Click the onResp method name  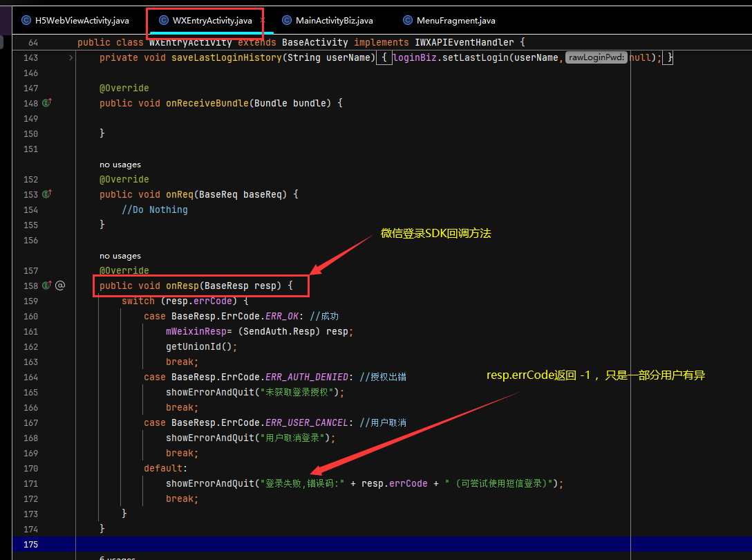182,286
